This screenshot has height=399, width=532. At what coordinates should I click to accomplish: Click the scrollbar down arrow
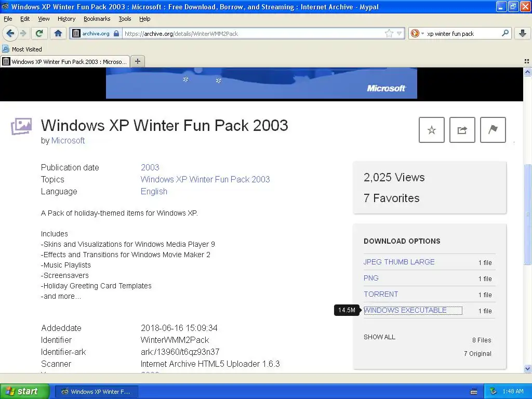click(x=527, y=368)
